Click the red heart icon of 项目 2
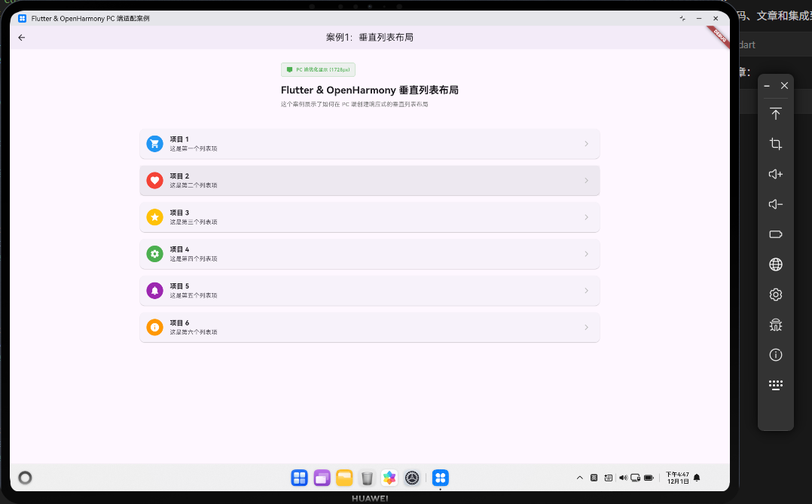This screenshot has height=504, width=812. [154, 180]
